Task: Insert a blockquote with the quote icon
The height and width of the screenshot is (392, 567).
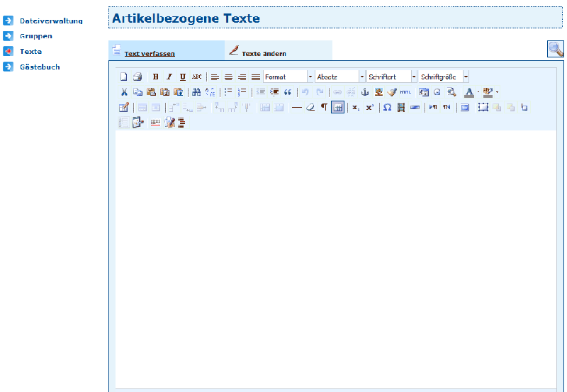Action: pos(288,92)
